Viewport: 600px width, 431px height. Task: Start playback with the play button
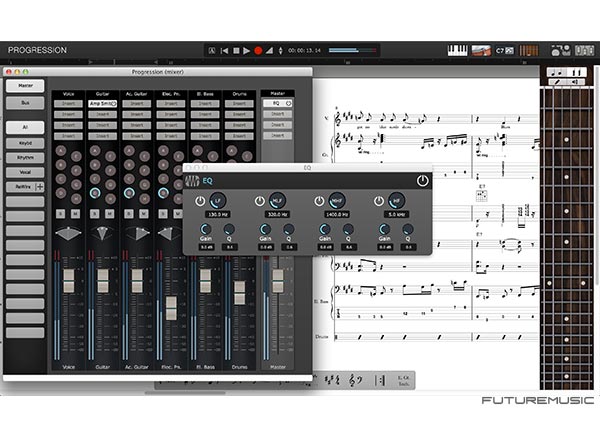pyautogui.click(x=247, y=51)
